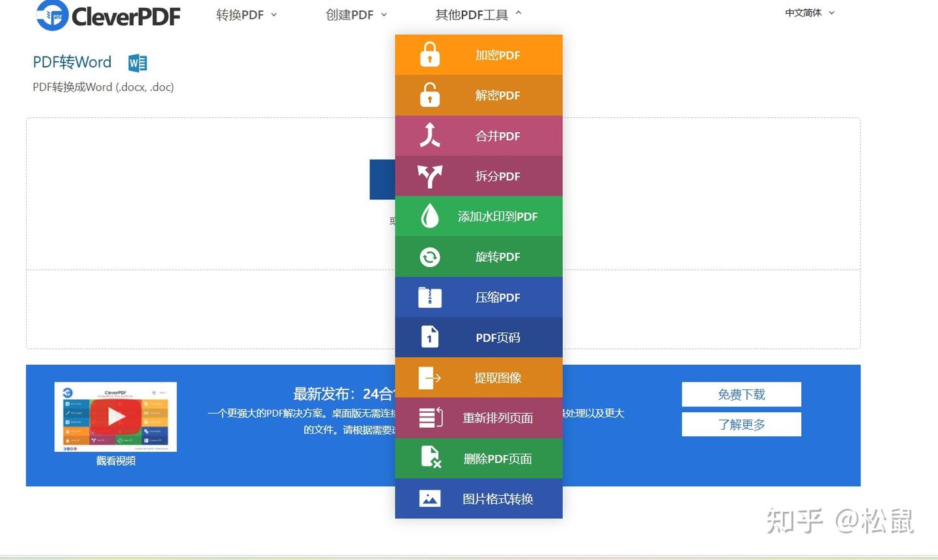Screen dimensions: 938x560
Task: Click the PDF转换成Word (.docx, .doc) subtitle
Action: 104,87
